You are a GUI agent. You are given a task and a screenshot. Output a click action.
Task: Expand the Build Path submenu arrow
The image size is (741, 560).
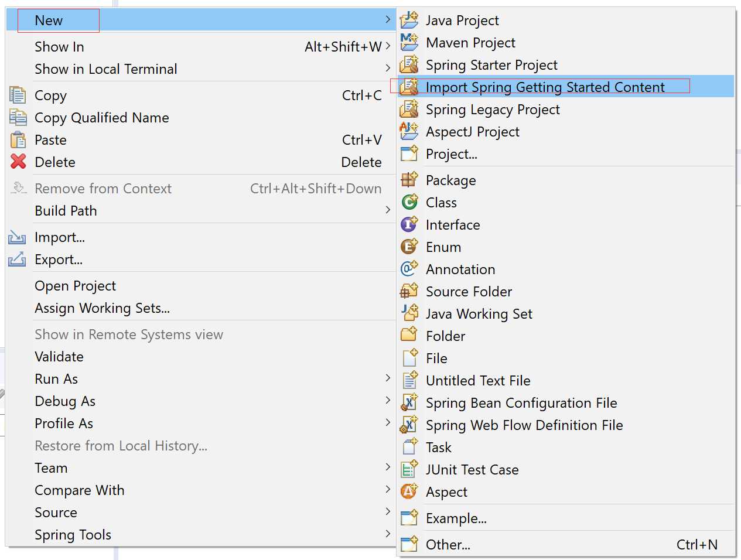388,210
